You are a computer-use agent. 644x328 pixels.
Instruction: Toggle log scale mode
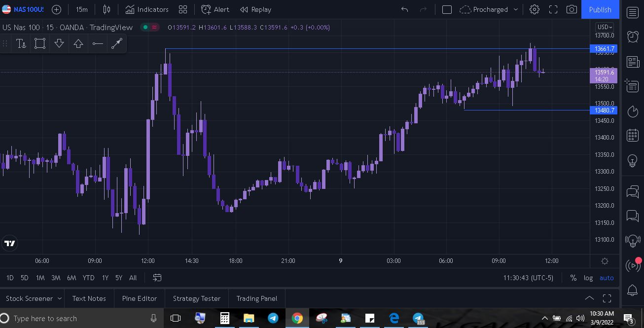point(588,278)
